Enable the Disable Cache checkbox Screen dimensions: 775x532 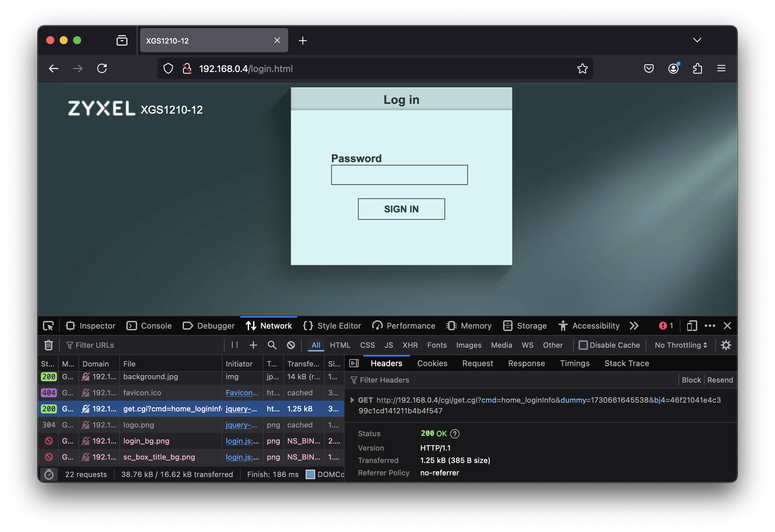[x=583, y=345]
